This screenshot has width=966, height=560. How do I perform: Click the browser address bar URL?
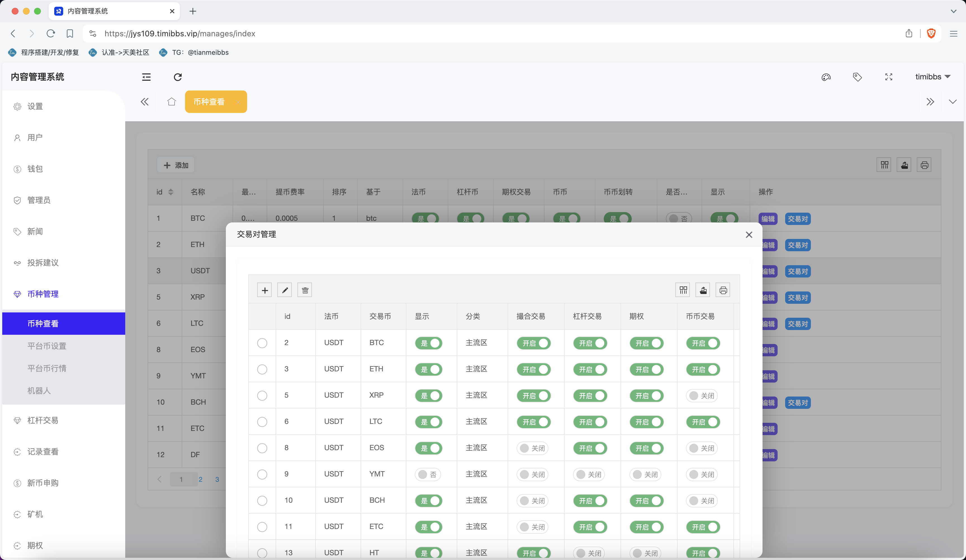tap(179, 34)
